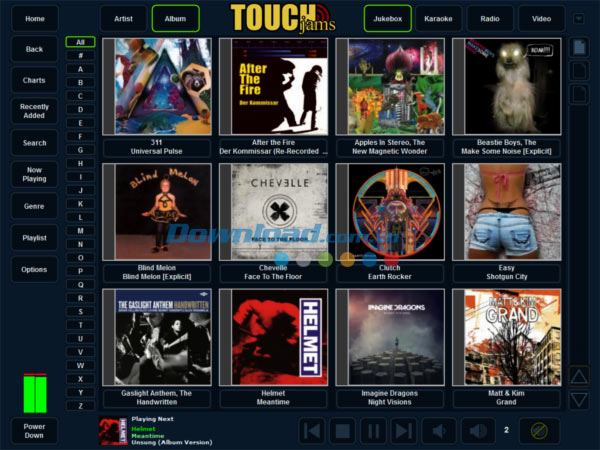600x450 pixels.
Task: Skip to the previous track
Action: point(313,431)
